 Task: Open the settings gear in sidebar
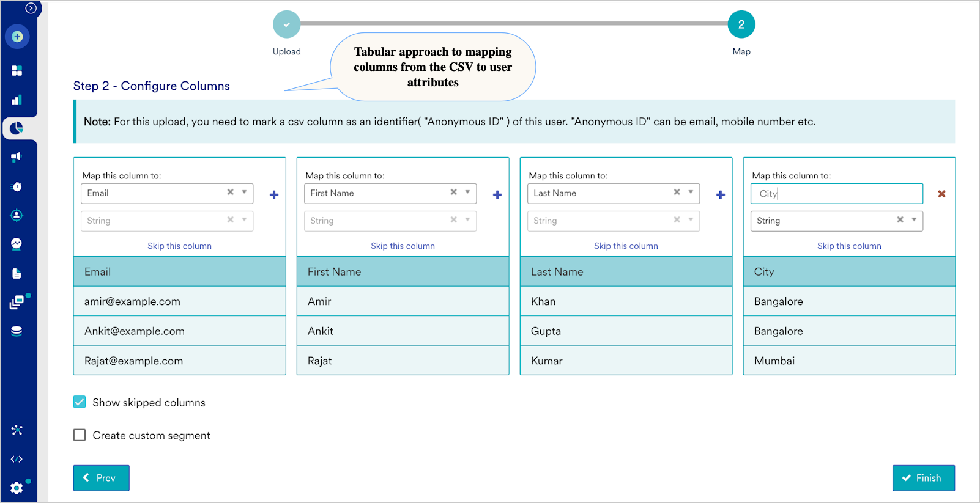click(x=17, y=488)
